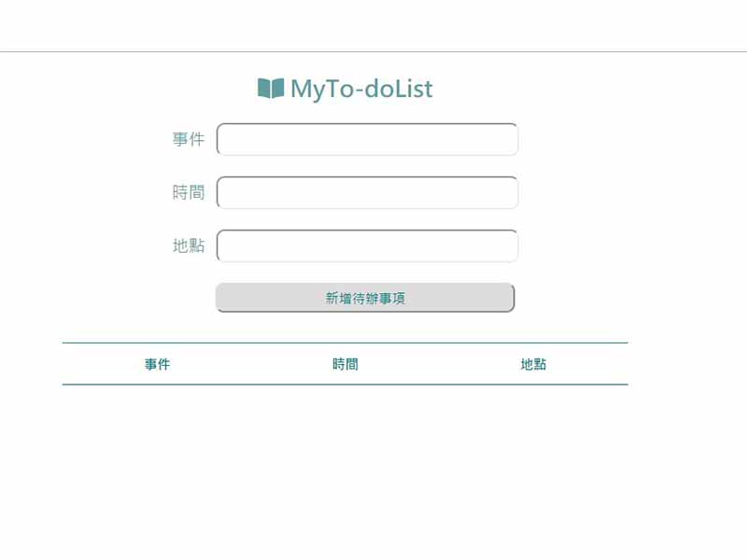Select the 時間 column header in the table
747x560 pixels.
coord(345,364)
